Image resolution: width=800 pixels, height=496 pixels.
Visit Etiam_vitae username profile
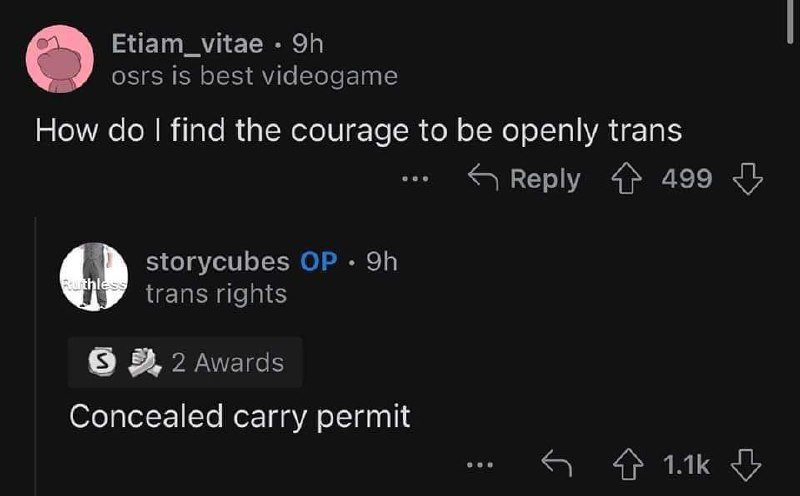187,44
